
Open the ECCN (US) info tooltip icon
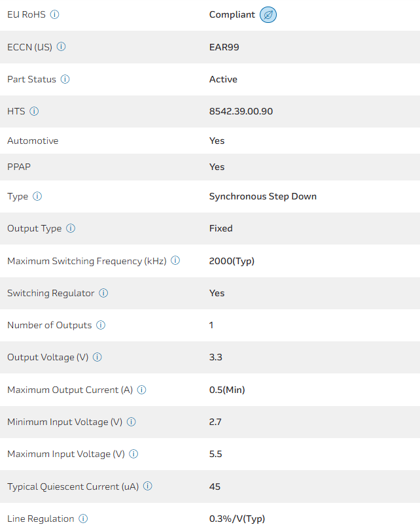[x=61, y=47]
